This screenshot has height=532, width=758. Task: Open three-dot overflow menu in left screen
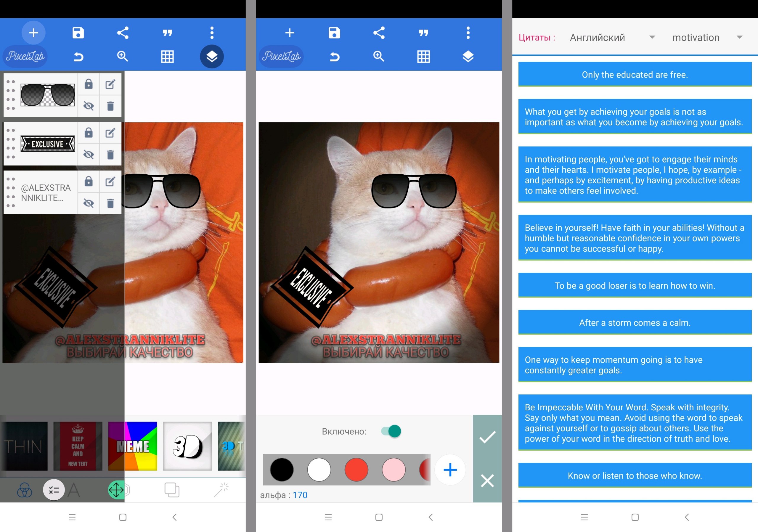(x=212, y=33)
